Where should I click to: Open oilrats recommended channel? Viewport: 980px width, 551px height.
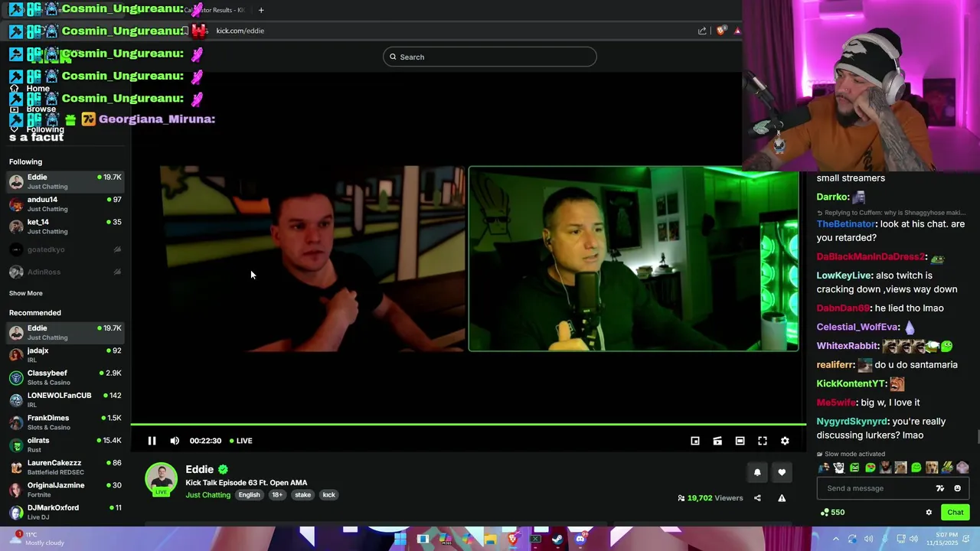click(x=65, y=445)
